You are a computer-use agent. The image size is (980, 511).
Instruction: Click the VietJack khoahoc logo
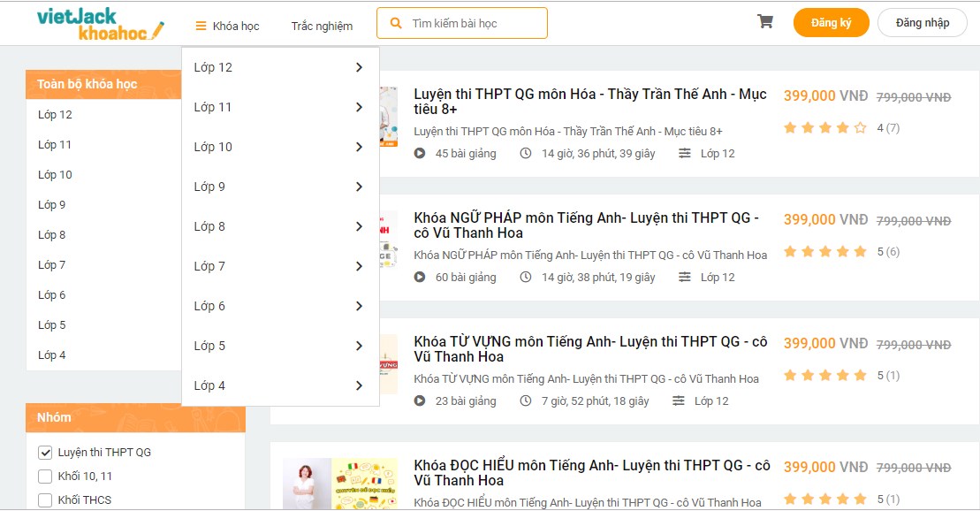100,24
